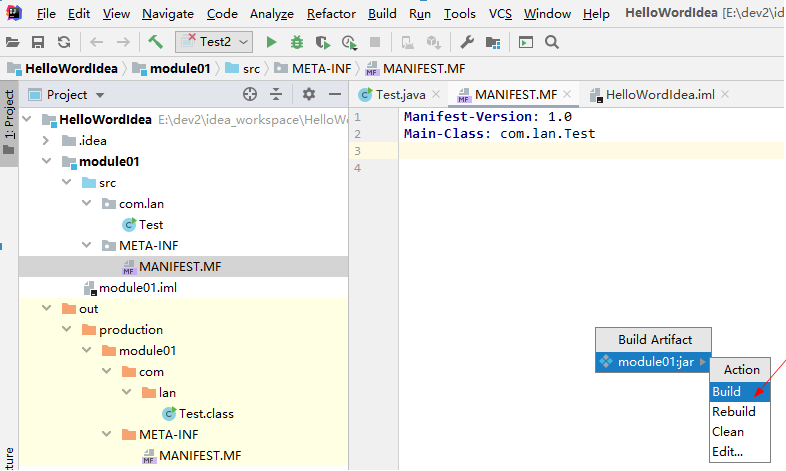
Task: Select the Test class in com.lan
Action: [143, 224]
